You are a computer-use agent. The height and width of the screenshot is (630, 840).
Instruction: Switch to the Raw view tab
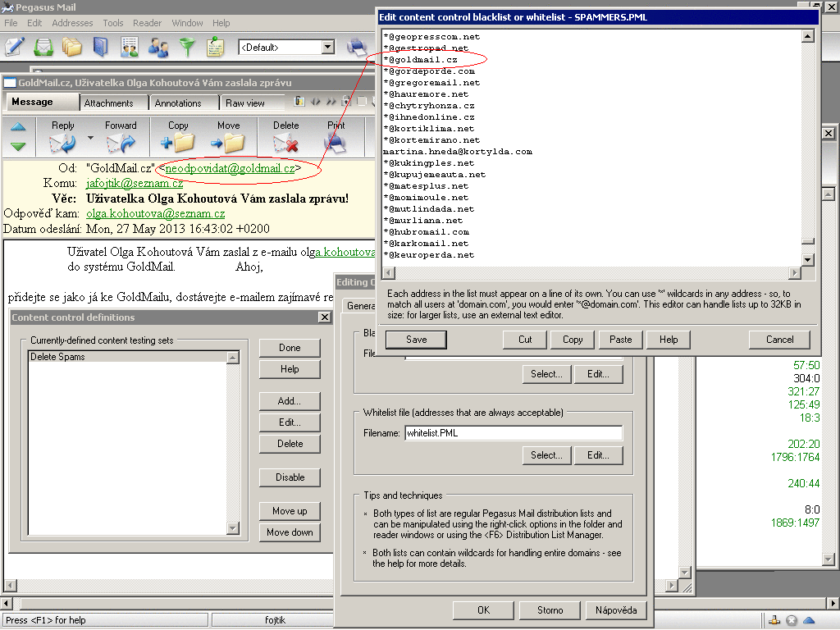pos(244,103)
